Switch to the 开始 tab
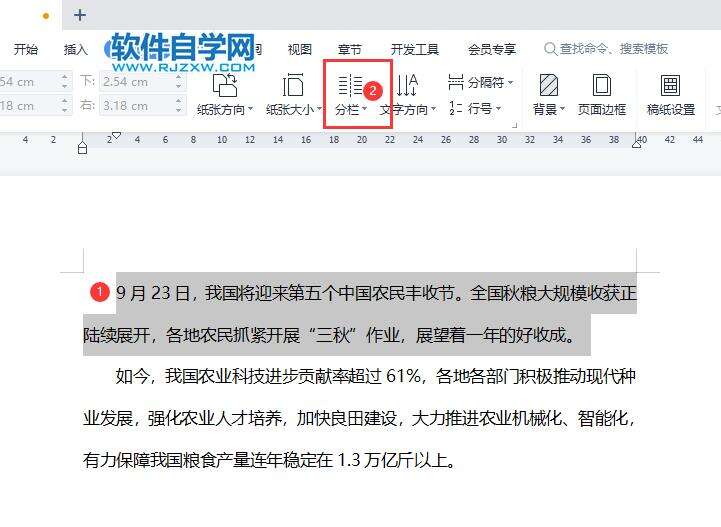Image resolution: width=721 pixels, height=527 pixels. [x=26, y=49]
